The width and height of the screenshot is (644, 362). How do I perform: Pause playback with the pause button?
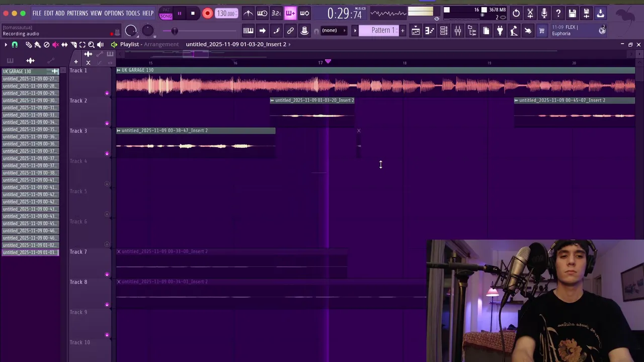[179, 14]
